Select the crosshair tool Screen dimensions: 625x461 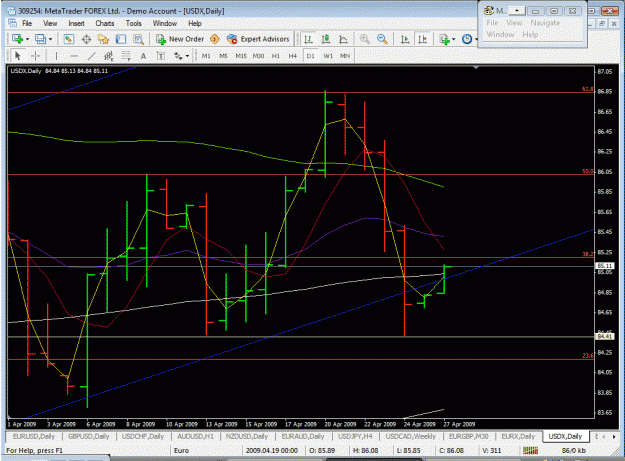click(x=35, y=56)
